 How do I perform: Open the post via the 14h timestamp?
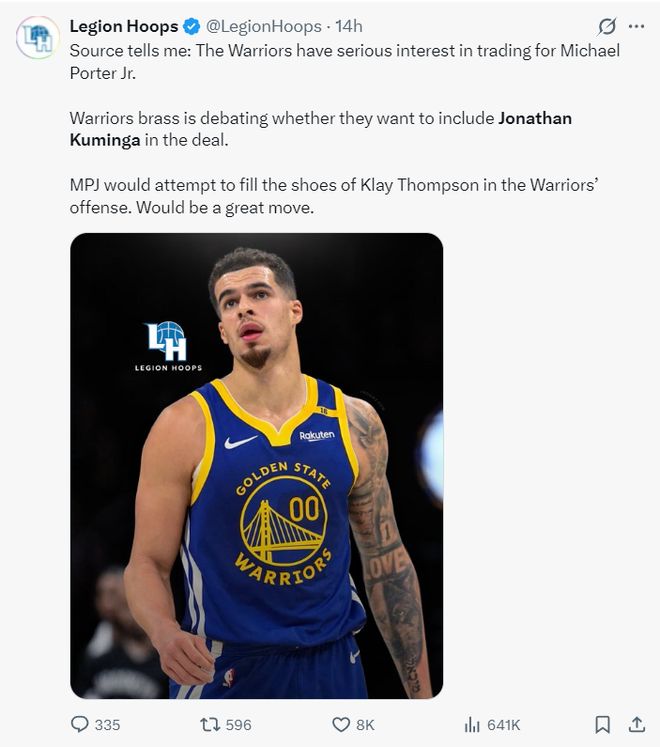349,26
